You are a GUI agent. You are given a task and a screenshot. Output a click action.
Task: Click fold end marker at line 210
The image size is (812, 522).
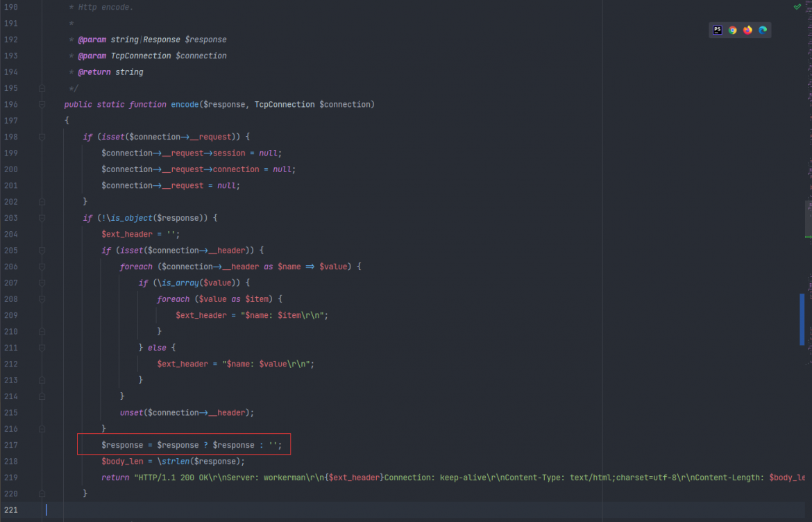pyautogui.click(x=42, y=331)
